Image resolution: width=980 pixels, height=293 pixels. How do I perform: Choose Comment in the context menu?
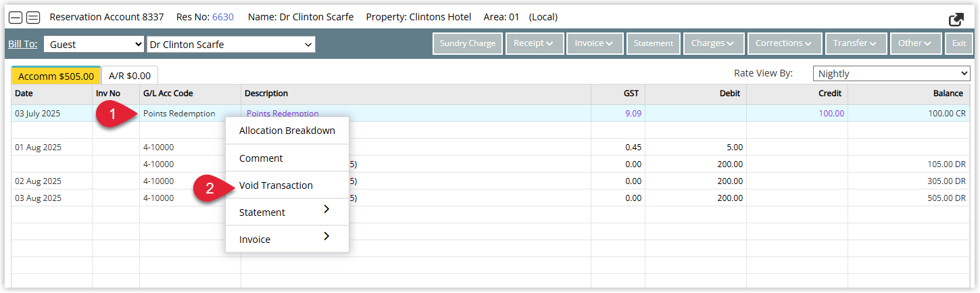287,158
